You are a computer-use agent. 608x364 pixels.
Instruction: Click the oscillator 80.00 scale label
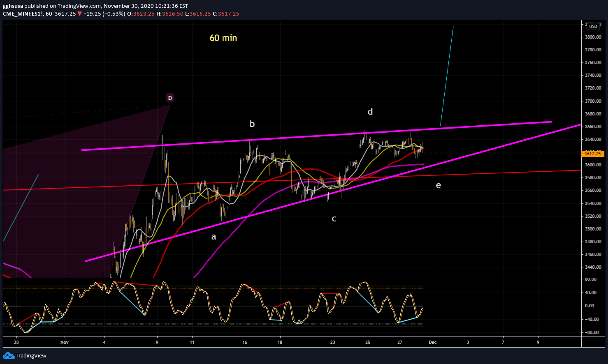(x=590, y=279)
